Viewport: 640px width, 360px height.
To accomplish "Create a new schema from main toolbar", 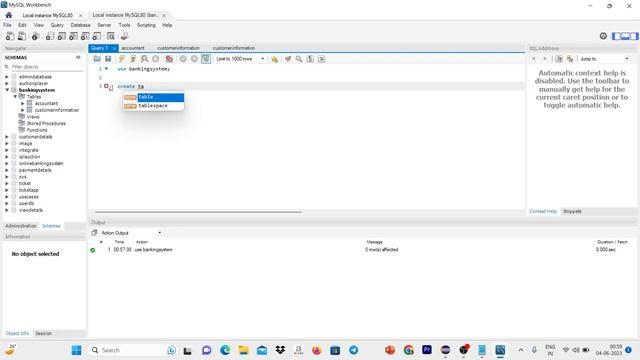I will tap(49, 36).
